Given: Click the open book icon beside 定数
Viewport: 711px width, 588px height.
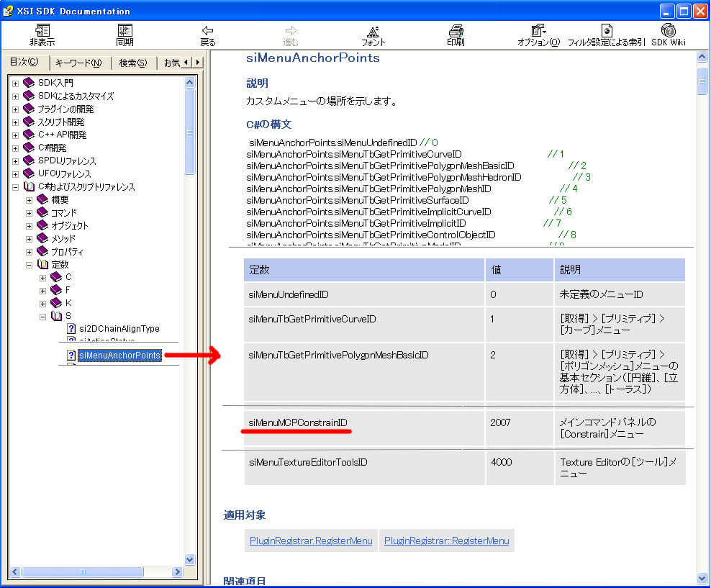Looking at the screenshot, I should tap(42, 264).
